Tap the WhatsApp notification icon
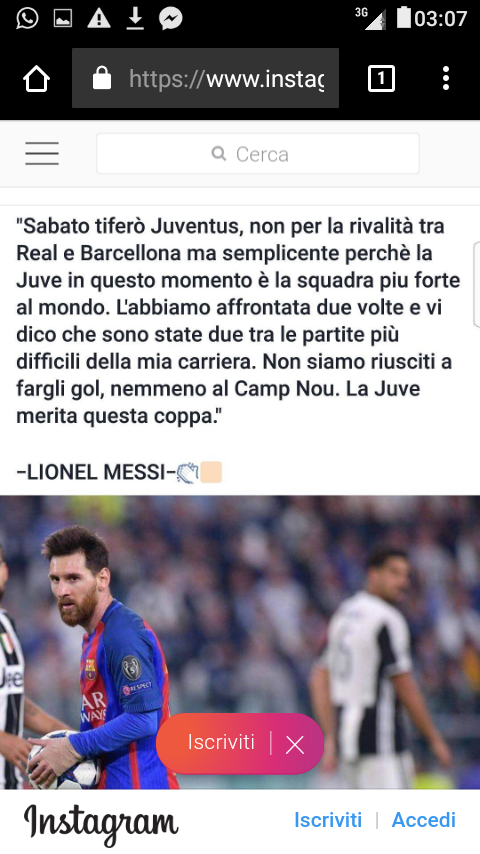 (x=27, y=19)
